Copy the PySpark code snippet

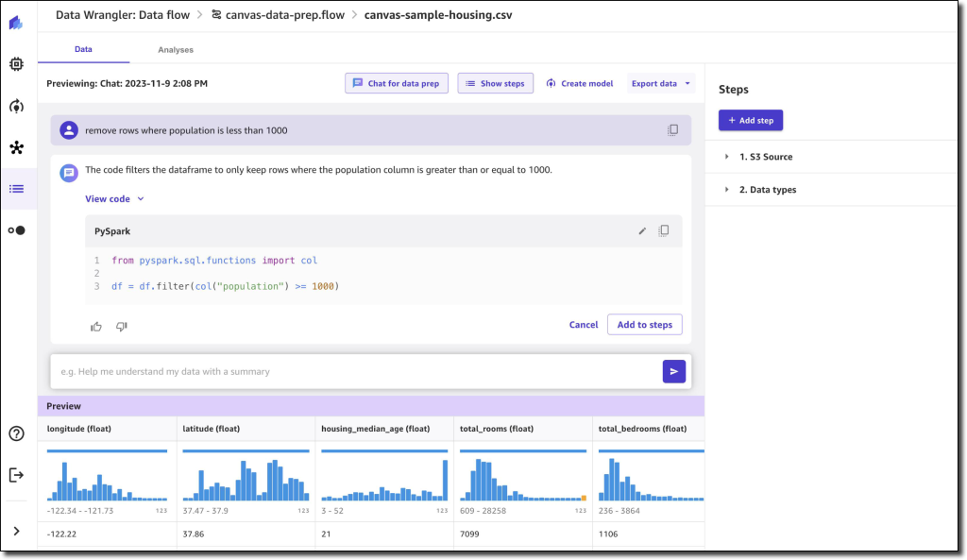664,230
